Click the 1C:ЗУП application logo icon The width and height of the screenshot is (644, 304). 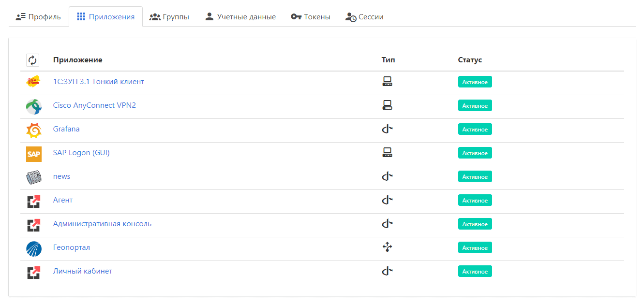(x=33, y=82)
